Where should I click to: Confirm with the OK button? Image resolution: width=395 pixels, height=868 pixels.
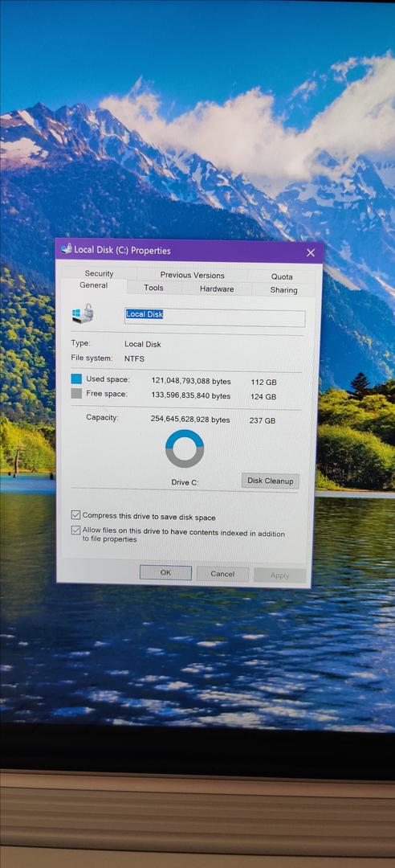[166, 573]
